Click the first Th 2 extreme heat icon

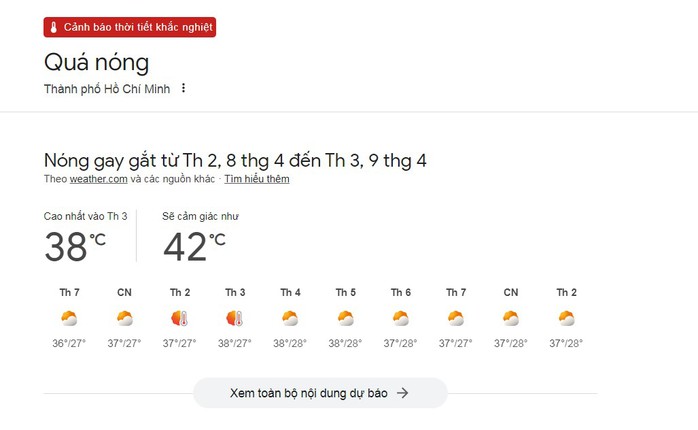point(179,318)
